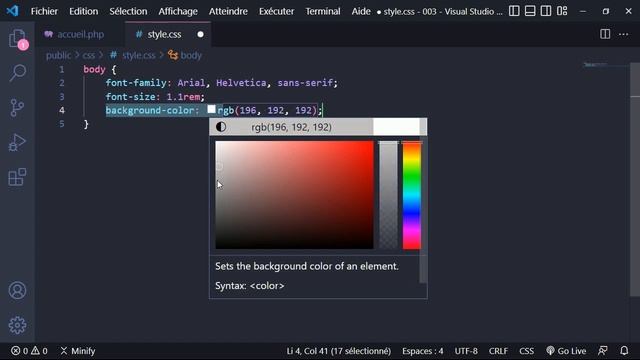Change the CSS language mode

[x=527, y=351]
